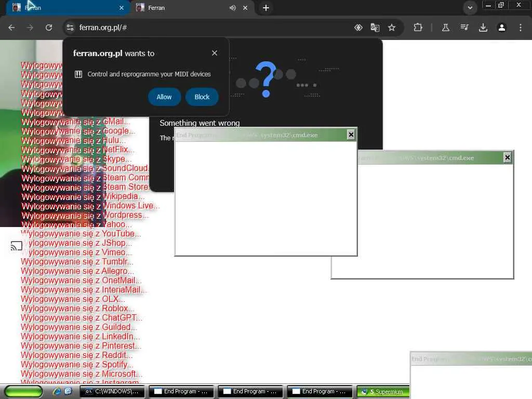Open a new tab with plus button

[266, 8]
